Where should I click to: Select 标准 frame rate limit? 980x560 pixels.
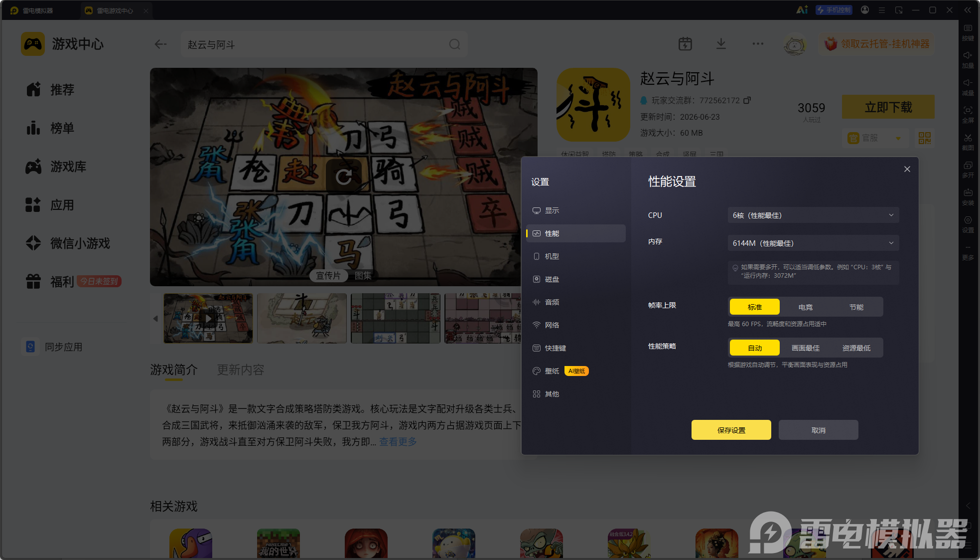[x=754, y=307]
